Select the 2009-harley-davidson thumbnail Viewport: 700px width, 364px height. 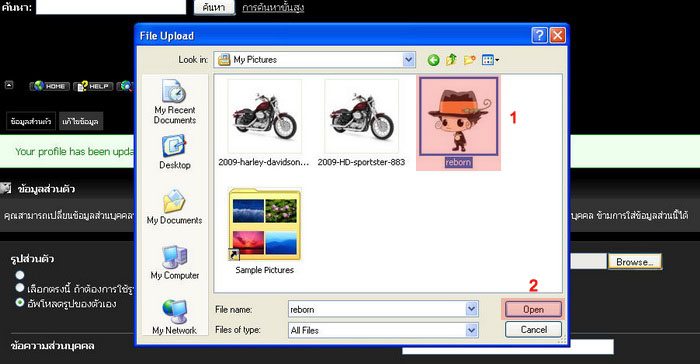(x=264, y=117)
